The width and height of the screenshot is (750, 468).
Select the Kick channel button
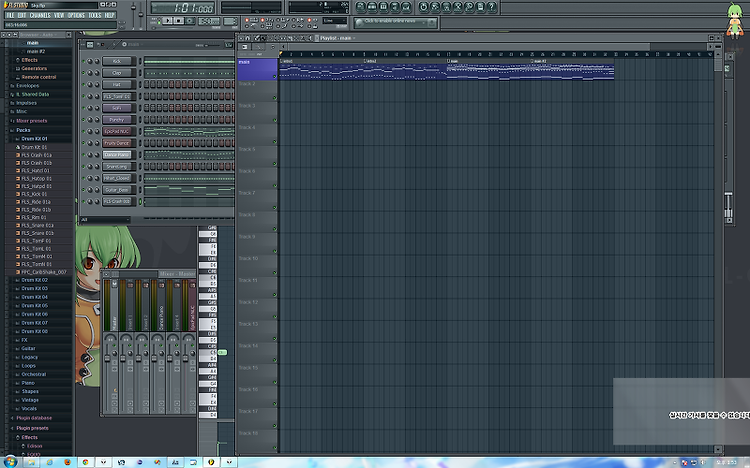[117, 61]
